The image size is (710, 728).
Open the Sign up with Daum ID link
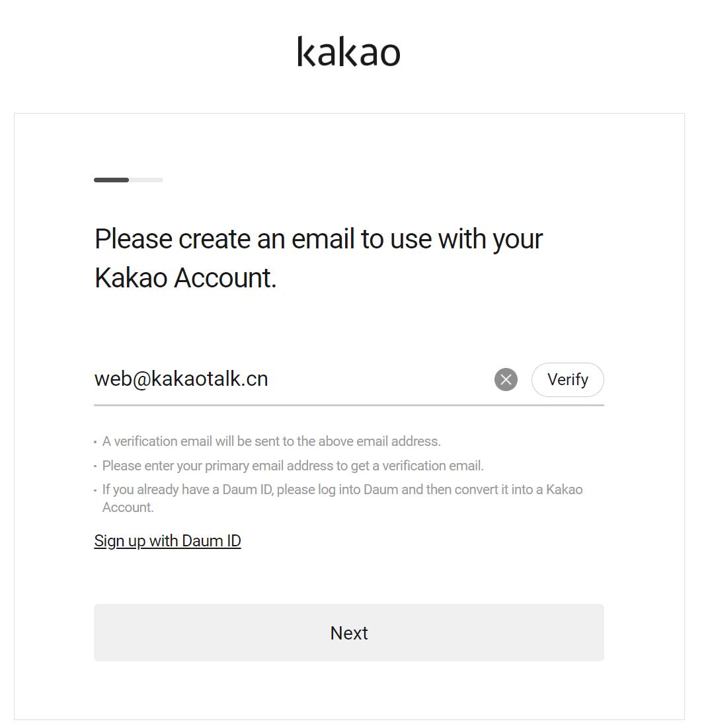coord(167,541)
